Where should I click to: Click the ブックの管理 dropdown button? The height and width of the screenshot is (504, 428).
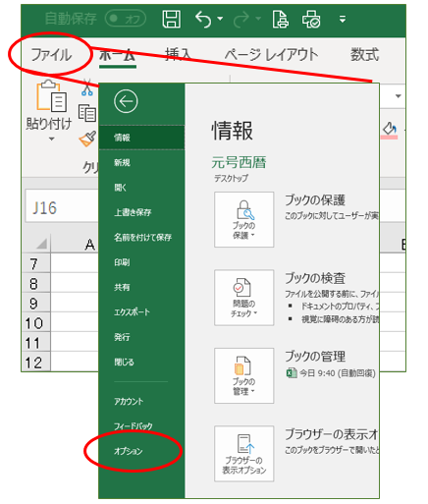click(x=243, y=375)
